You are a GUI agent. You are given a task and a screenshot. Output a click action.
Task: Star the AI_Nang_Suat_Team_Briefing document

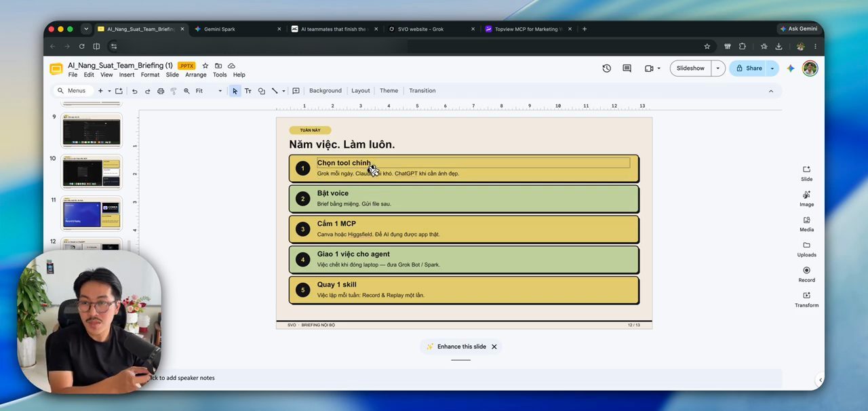[205, 66]
